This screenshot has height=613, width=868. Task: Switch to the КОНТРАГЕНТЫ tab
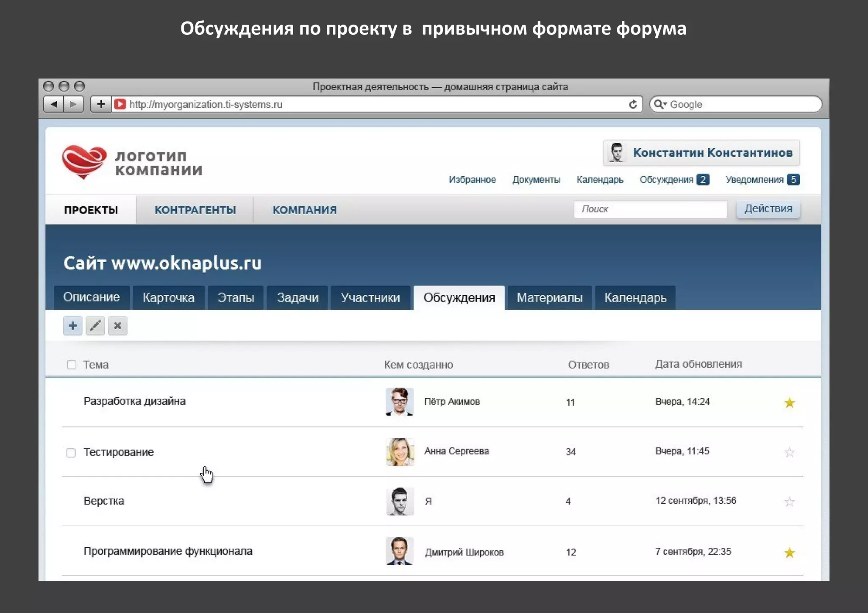click(x=195, y=210)
